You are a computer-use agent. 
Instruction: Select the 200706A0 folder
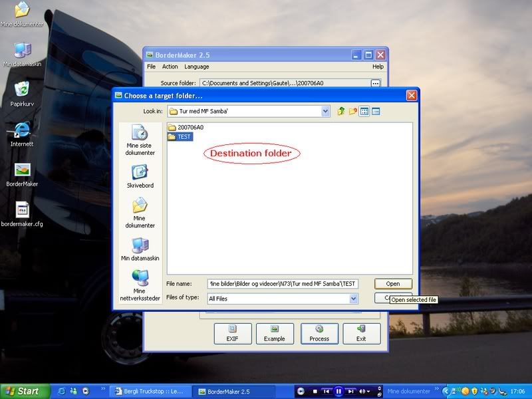(x=186, y=127)
